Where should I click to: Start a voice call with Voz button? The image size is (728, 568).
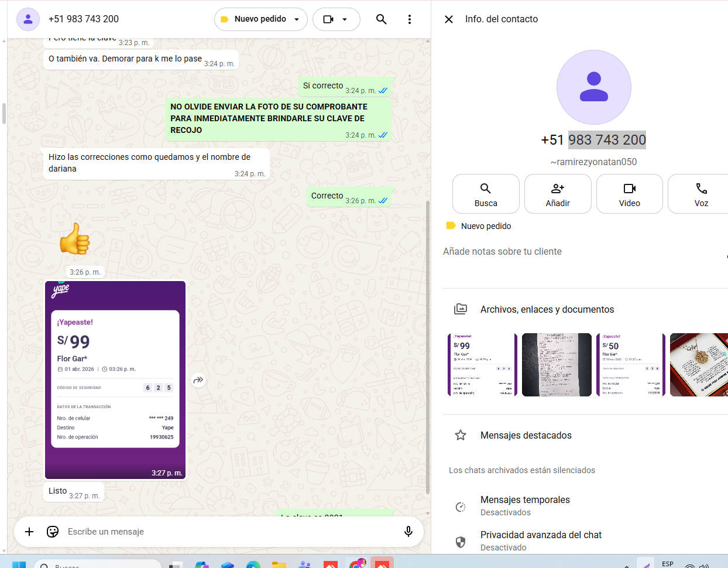point(700,194)
